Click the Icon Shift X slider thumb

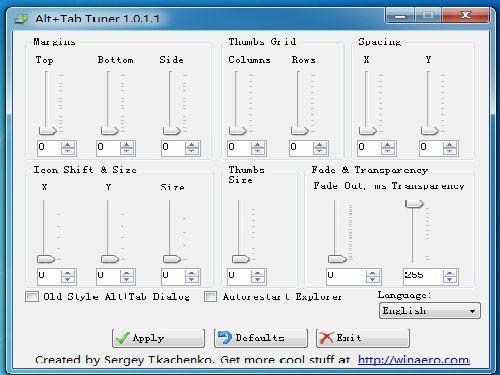coord(46,259)
